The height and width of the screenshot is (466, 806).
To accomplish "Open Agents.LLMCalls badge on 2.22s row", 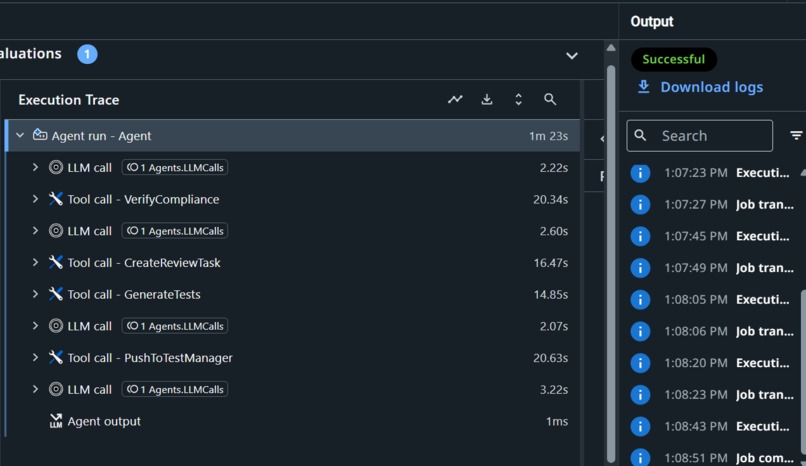I will click(175, 167).
